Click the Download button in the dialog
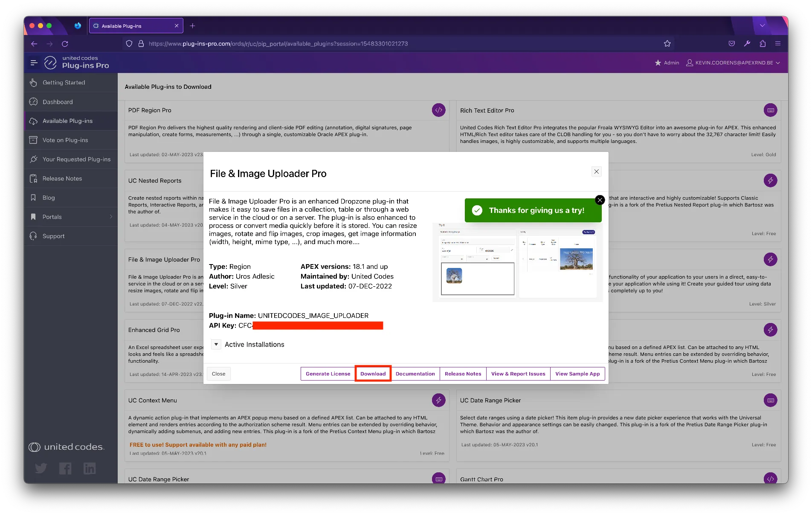The image size is (812, 515). [373, 374]
